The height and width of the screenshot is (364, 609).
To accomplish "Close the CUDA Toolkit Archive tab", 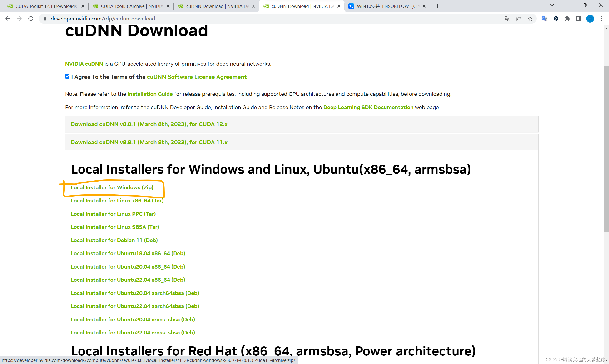I will (x=168, y=6).
